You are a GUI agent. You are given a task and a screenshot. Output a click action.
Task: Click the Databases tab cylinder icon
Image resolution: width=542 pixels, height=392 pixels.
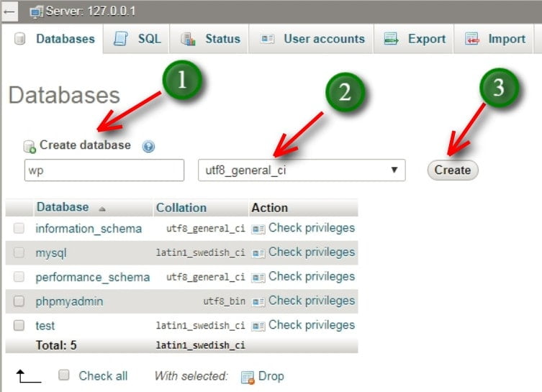(19, 39)
